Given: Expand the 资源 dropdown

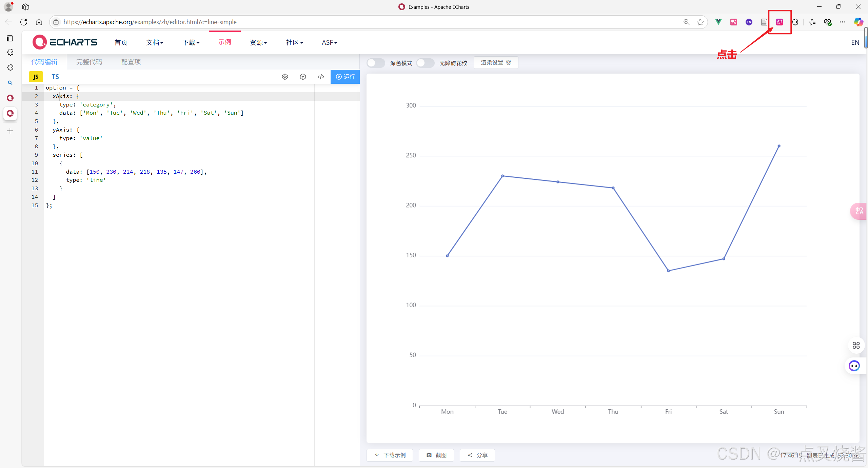Looking at the screenshot, I should click(258, 42).
